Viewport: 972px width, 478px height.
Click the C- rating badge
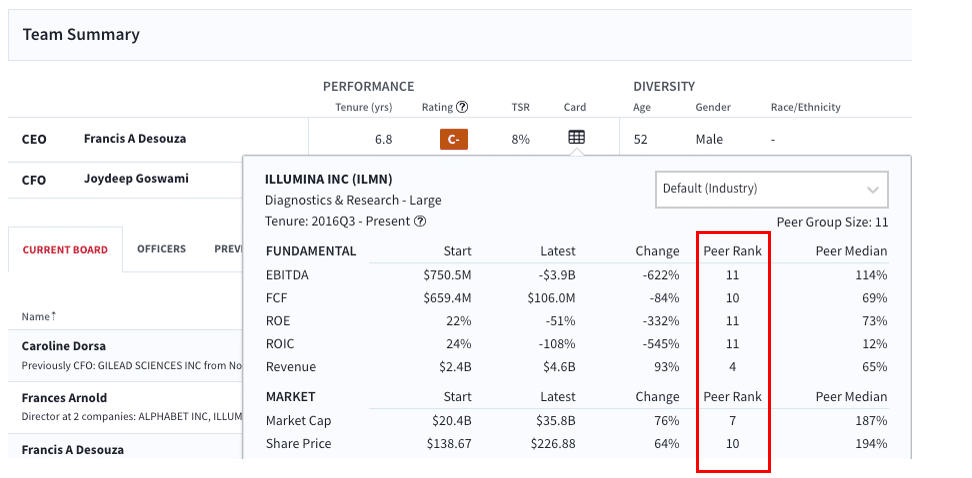454,139
